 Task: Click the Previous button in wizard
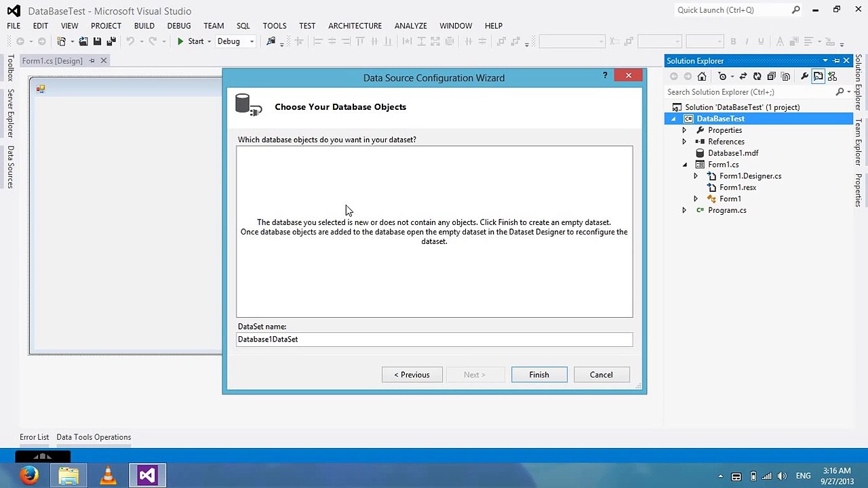point(412,375)
